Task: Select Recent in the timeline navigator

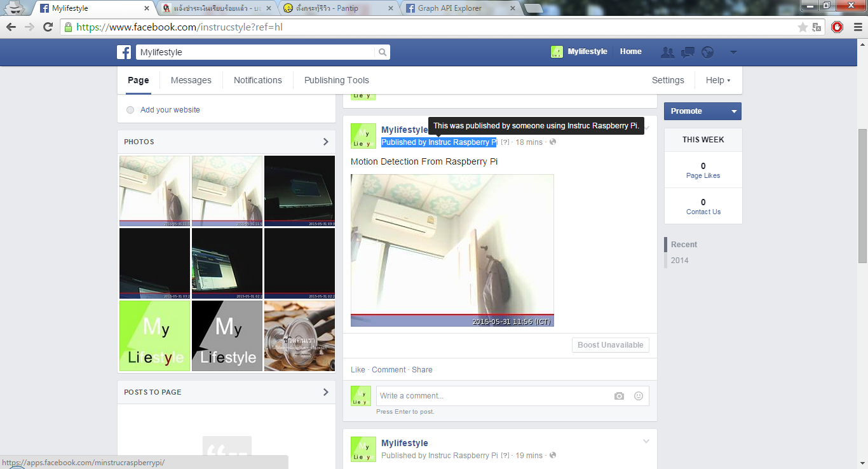Action: pyautogui.click(x=684, y=245)
